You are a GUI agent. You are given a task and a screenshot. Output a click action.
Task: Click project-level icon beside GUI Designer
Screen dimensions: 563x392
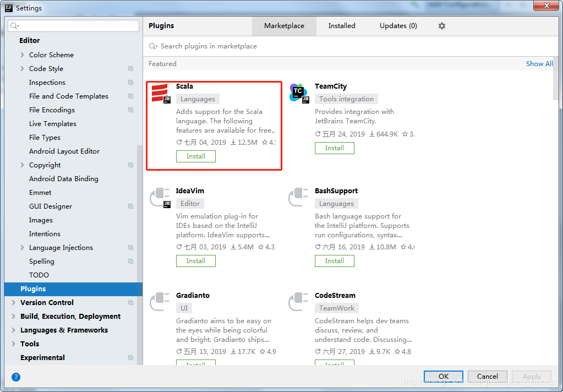130,206
